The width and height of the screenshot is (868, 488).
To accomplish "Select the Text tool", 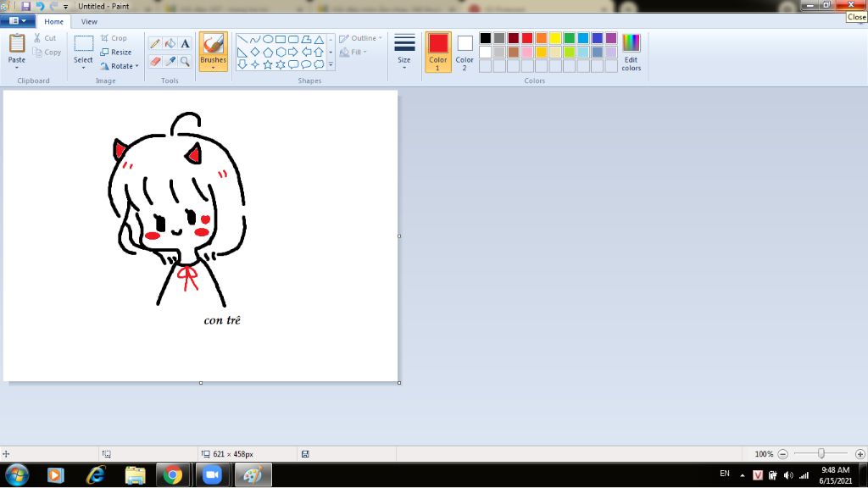I will 185,44.
